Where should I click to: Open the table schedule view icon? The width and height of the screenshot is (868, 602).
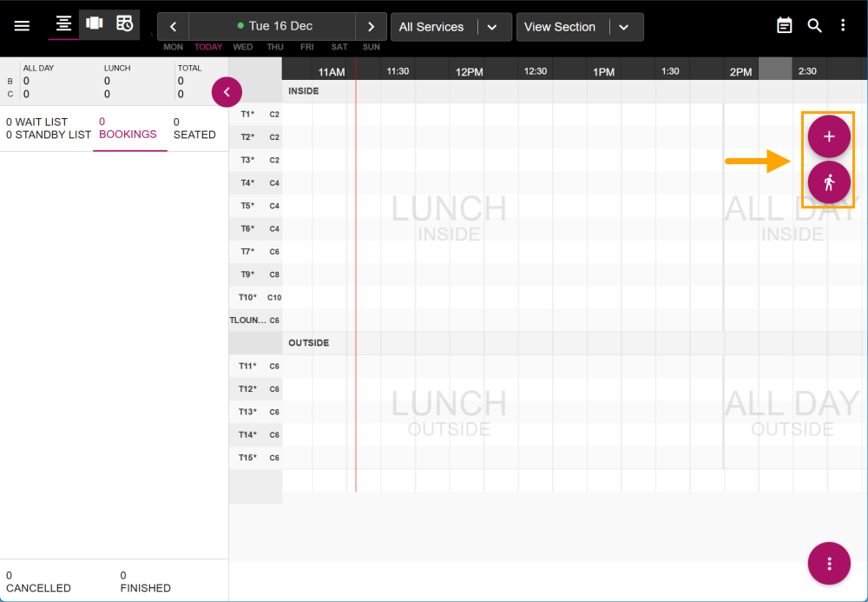coord(125,23)
